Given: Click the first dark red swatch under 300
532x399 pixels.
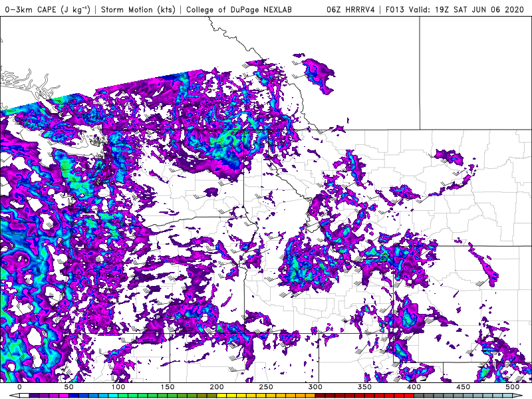Looking at the screenshot, I should 320,396.
